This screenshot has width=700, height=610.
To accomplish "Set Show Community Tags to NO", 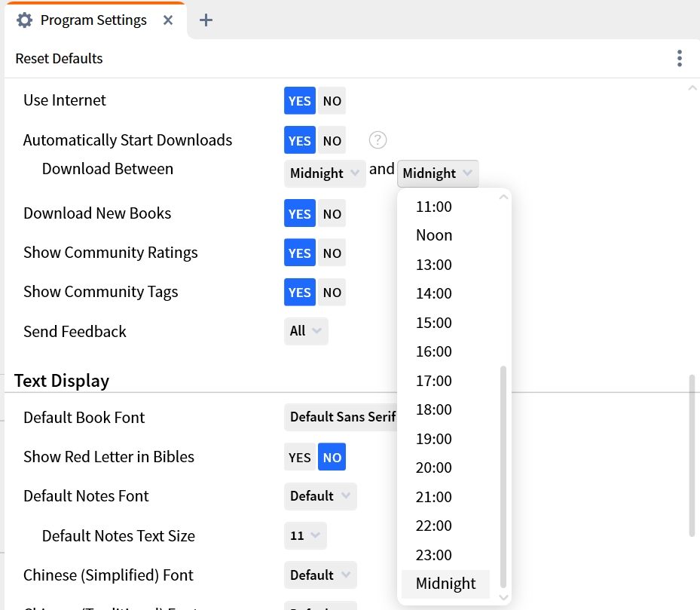I will 332,293.
